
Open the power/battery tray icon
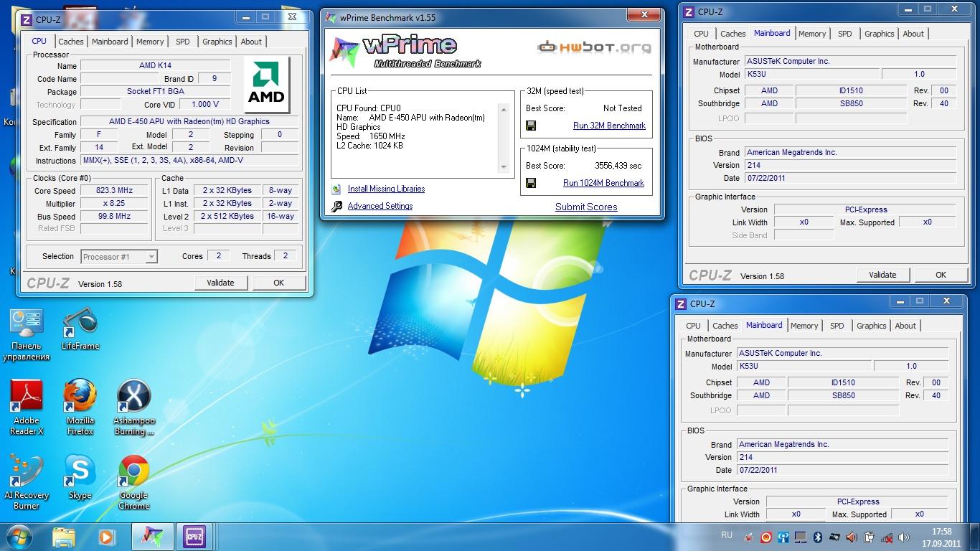pyautogui.click(x=869, y=537)
